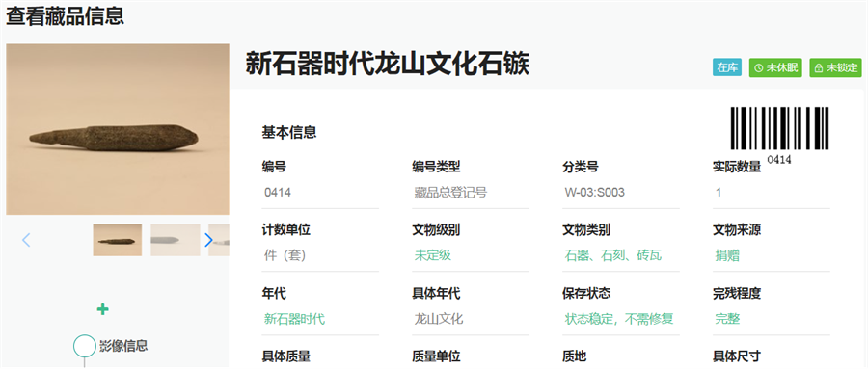Open the 状态稳定，不需修复 link
The width and height of the screenshot is (868, 369).
pyautogui.click(x=619, y=319)
